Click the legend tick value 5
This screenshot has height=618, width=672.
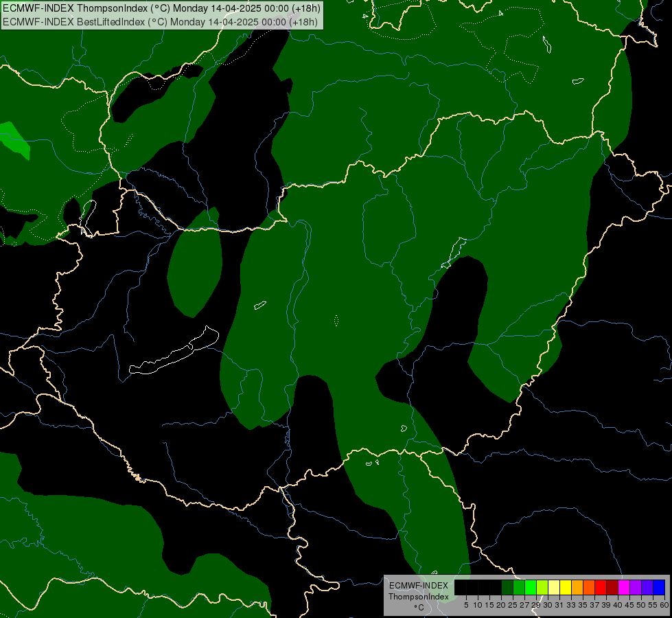pyautogui.click(x=466, y=605)
